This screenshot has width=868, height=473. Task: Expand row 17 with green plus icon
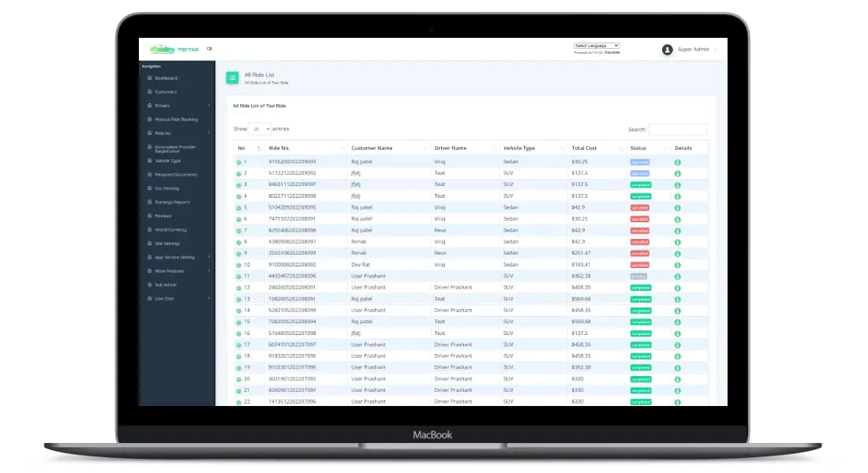click(238, 345)
